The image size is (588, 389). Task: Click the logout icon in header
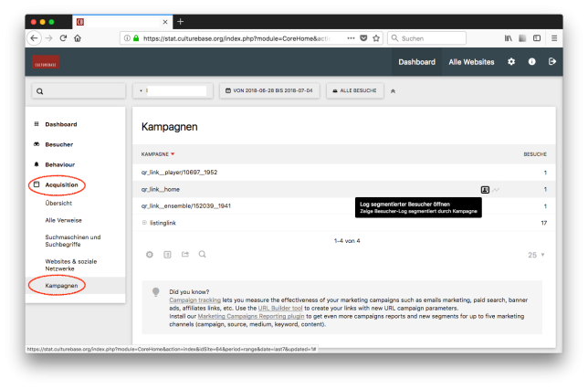click(551, 62)
